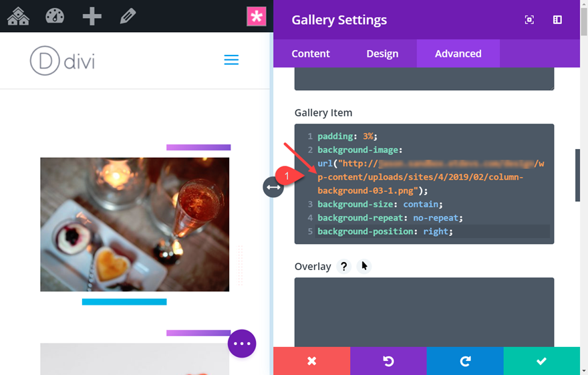
Task: Click 'background-position: right;' code line
Action: (385, 231)
